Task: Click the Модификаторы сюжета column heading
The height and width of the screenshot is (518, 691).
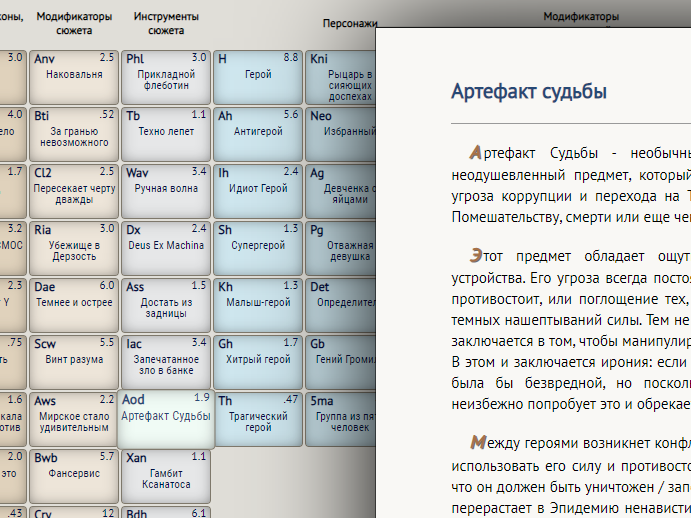Action: click(74, 23)
